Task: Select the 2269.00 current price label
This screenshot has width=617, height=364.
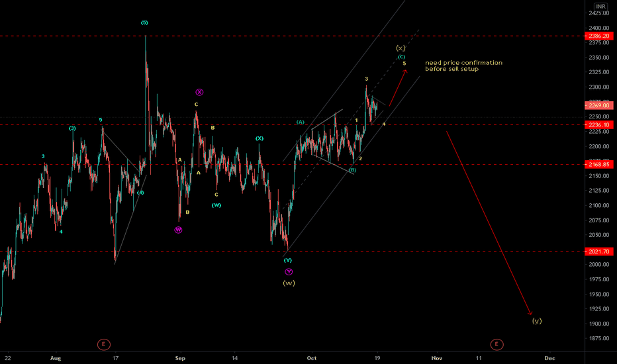Action: pyautogui.click(x=599, y=105)
